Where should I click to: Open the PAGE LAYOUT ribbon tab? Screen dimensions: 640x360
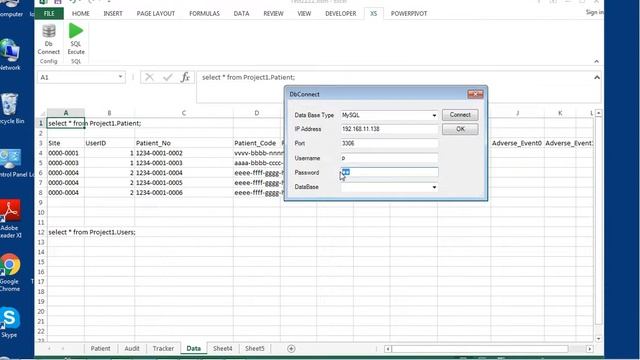tap(156, 13)
